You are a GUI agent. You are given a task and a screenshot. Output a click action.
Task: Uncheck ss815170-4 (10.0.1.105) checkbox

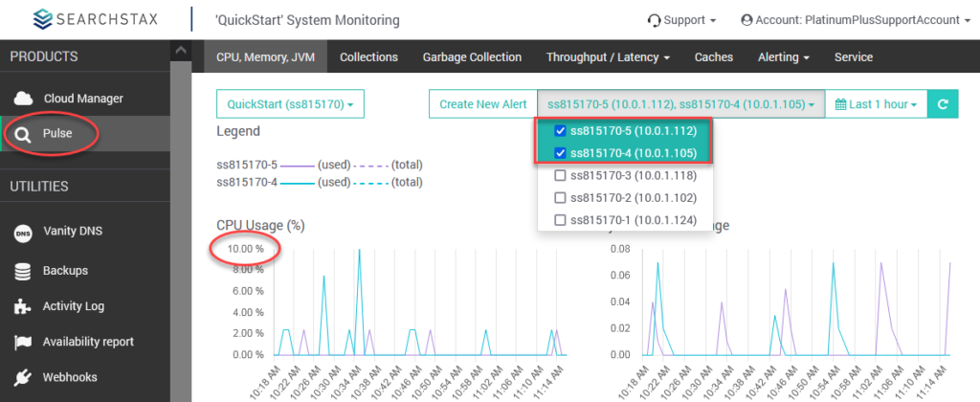[x=561, y=152]
